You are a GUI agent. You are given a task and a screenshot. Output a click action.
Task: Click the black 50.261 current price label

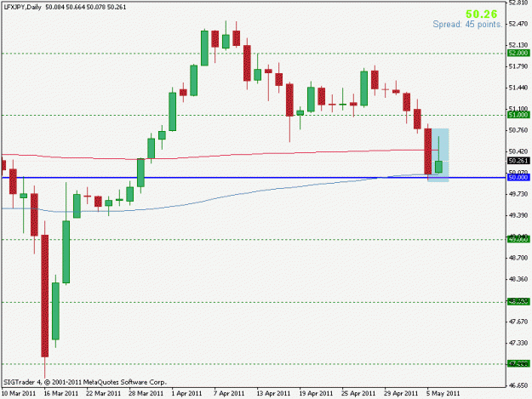518,161
